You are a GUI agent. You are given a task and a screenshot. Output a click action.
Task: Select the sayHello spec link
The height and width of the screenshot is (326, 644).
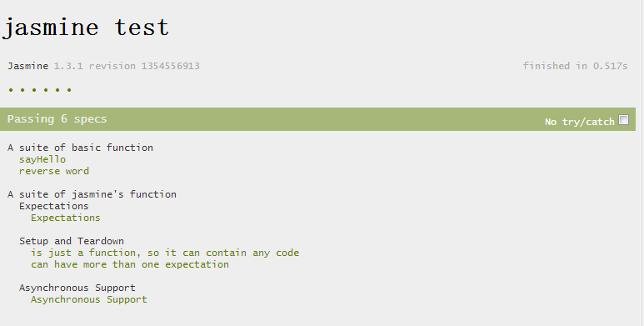tap(42, 159)
